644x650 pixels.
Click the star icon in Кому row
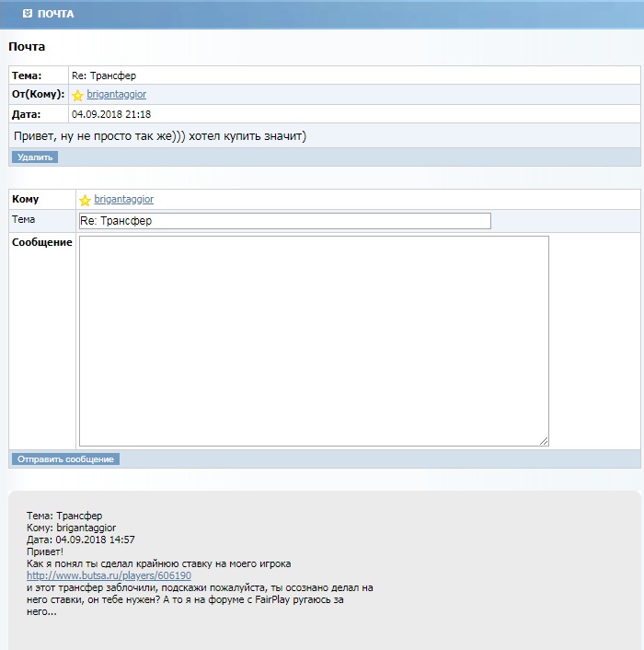pos(85,200)
